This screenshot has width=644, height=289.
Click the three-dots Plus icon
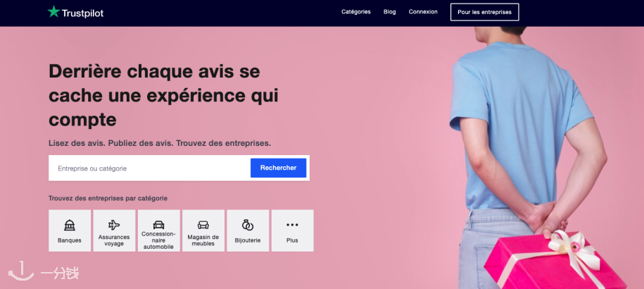pos(292,225)
